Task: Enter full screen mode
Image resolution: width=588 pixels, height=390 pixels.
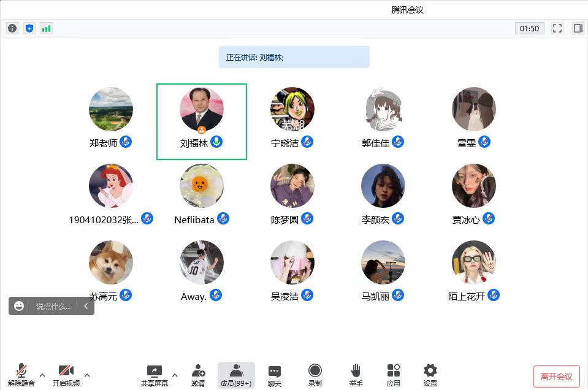Action: [x=557, y=28]
